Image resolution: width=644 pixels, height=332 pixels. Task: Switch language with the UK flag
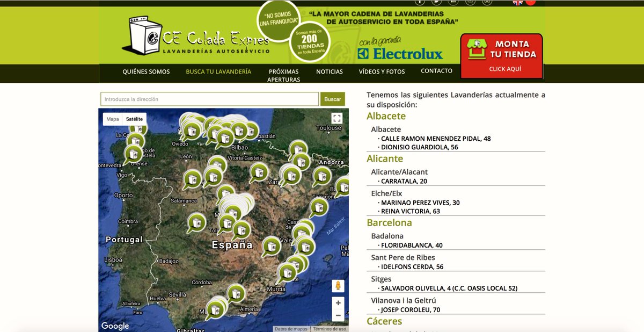click(518, 2)
